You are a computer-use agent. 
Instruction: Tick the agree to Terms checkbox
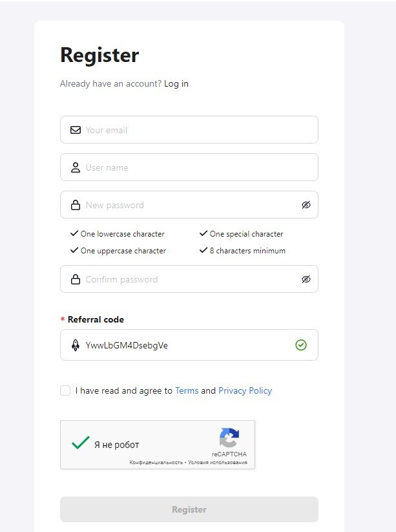tap(65, 390)
